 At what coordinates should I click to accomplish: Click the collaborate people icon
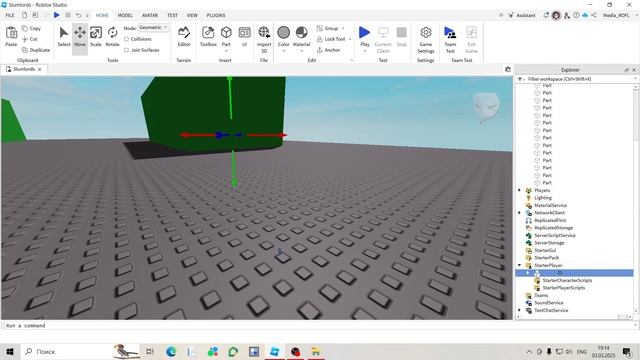point(567,16)
